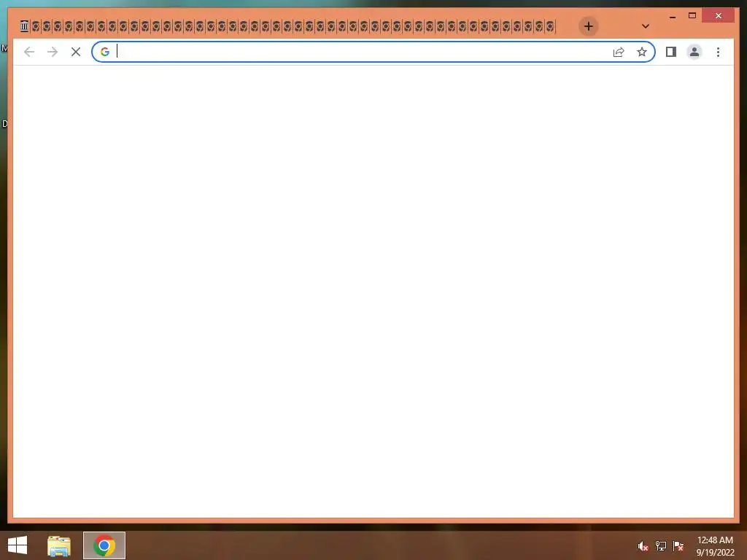Open the Action Center flag icon
This screenshot has width=747, height=560.
678,546
